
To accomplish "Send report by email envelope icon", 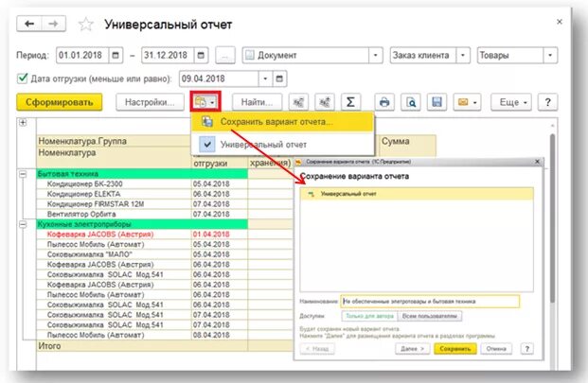I will click(x=463, y=102).
